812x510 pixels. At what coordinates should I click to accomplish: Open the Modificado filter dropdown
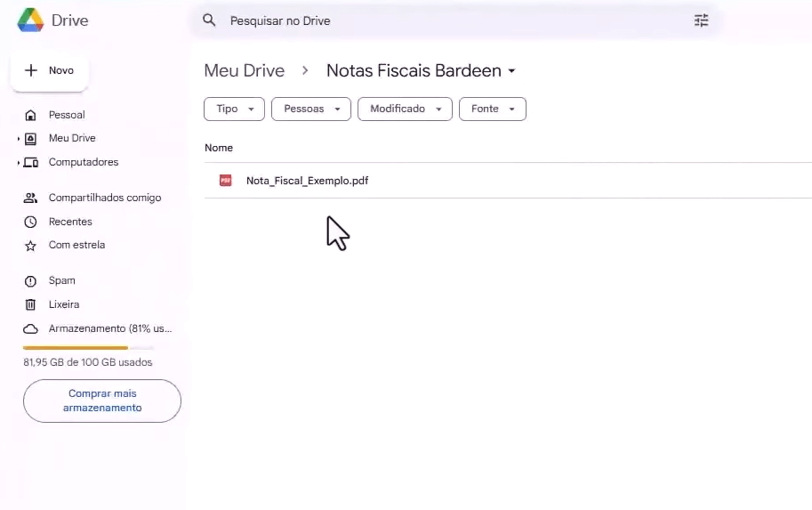[x=405, y=109]
